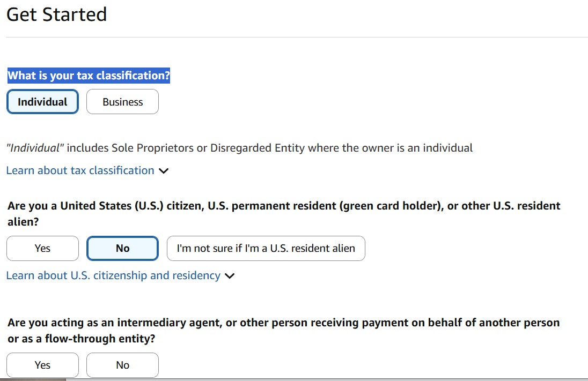Answer No to U.S. citizen question
Image resolution: width=588 pixels, height=381 pixels.
[x=122, y=248]
